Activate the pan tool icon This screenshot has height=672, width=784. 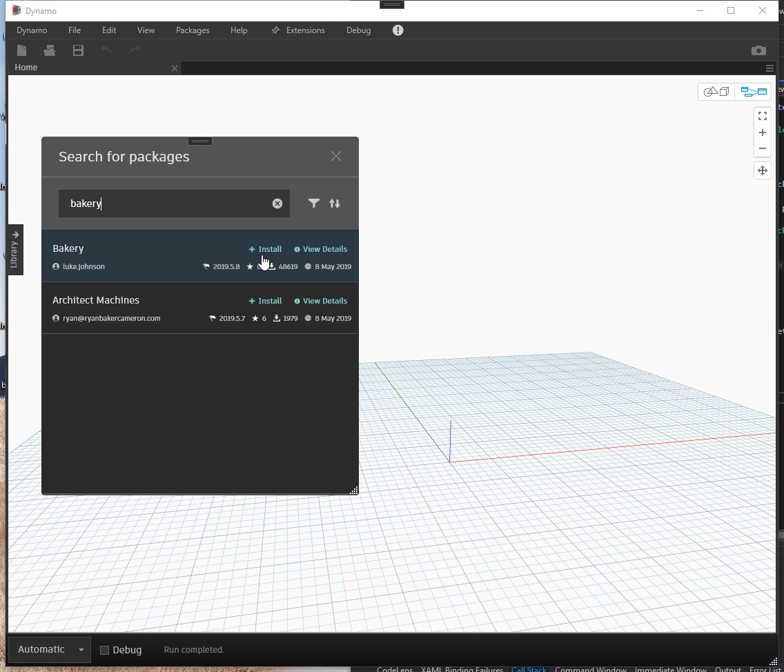(762, 170)
